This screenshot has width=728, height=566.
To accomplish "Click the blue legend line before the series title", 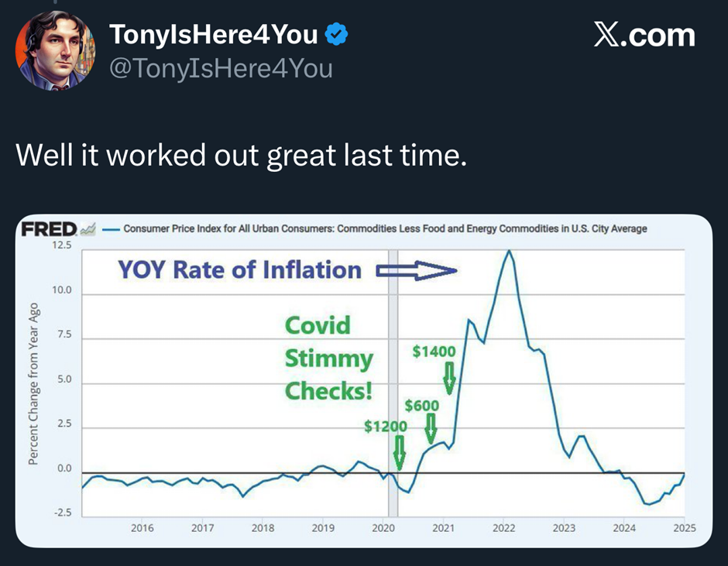I will tap(112, 229).
